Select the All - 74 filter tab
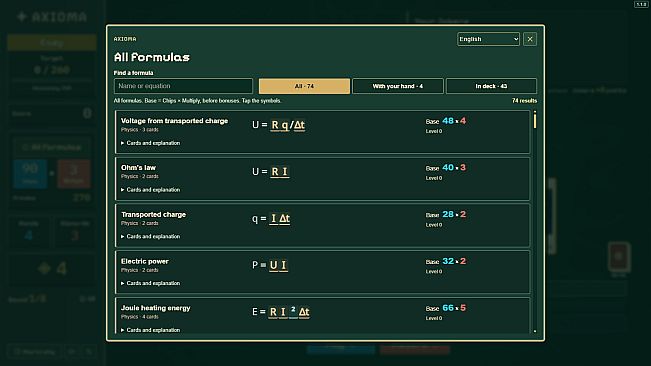 [x=304, y=86]
